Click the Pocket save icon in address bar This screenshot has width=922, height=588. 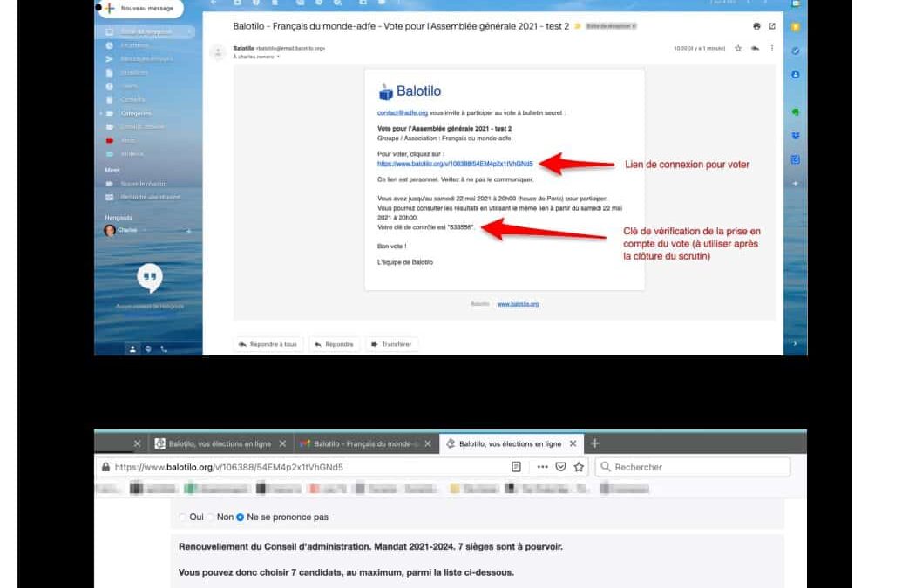561,467
